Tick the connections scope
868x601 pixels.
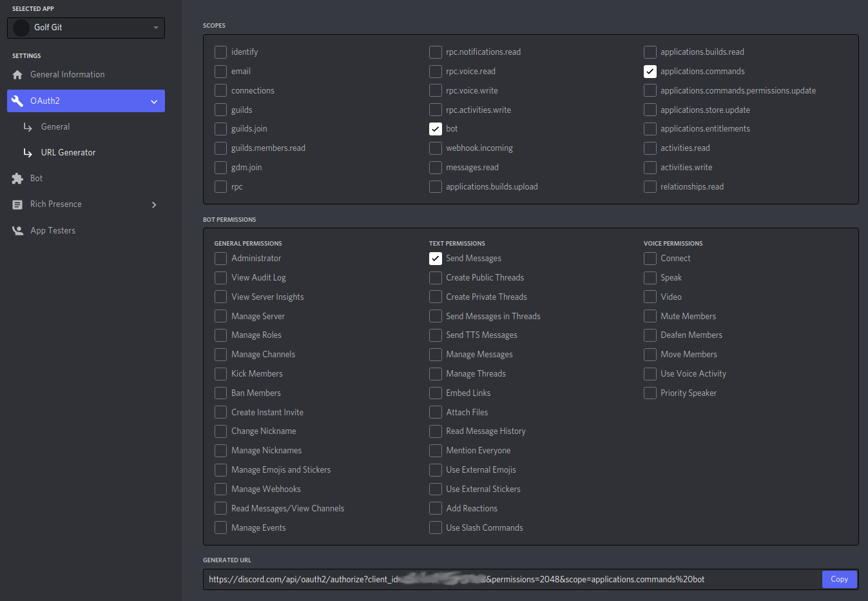pos(221,91)
